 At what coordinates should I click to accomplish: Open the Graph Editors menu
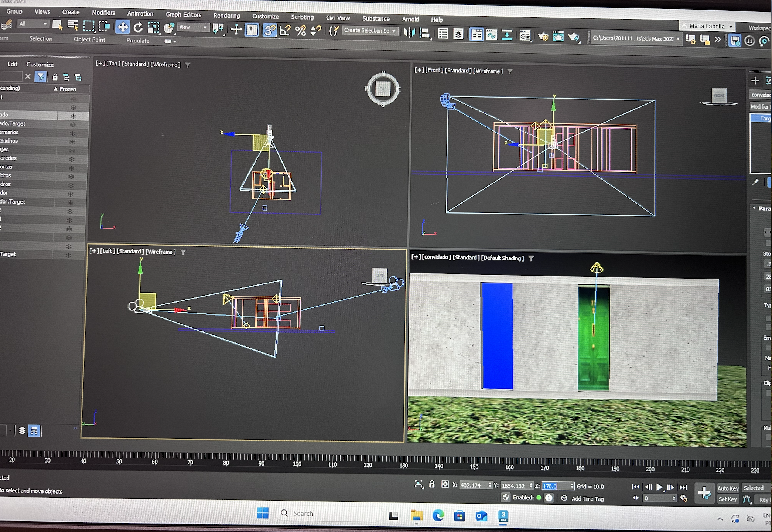click(183, 14)
